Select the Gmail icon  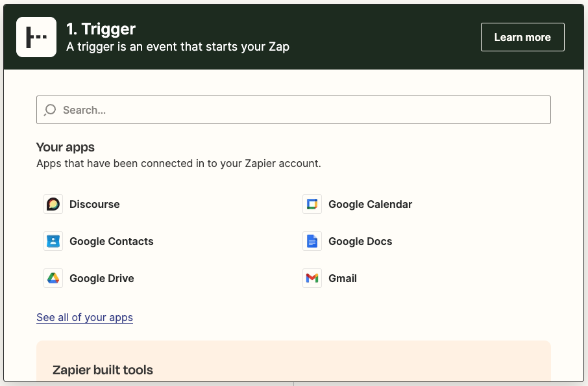(x=312, y=278)
